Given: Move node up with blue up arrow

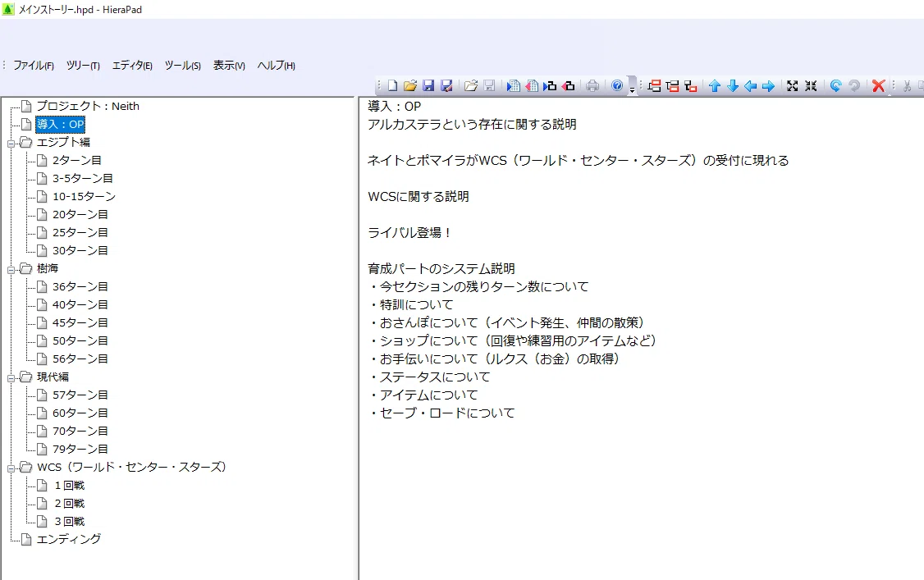Looking at the screenshot, I should pyautogui.click(x=715, y=86).
